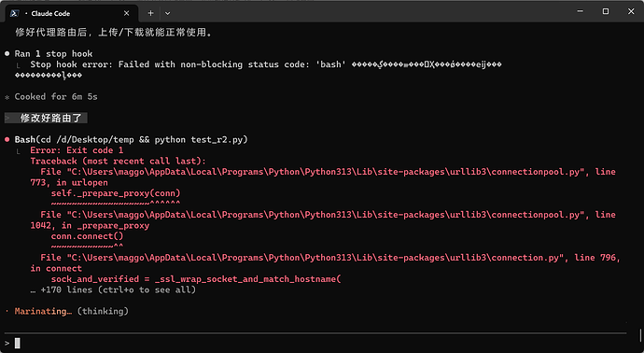
Task: Click the terminal scrollbar thumb
Action: tap(640, 335)
